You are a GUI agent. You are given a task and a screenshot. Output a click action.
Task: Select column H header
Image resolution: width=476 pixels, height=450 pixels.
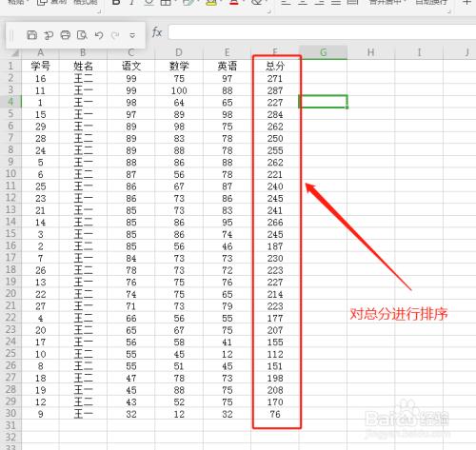[x=371, y=52]
